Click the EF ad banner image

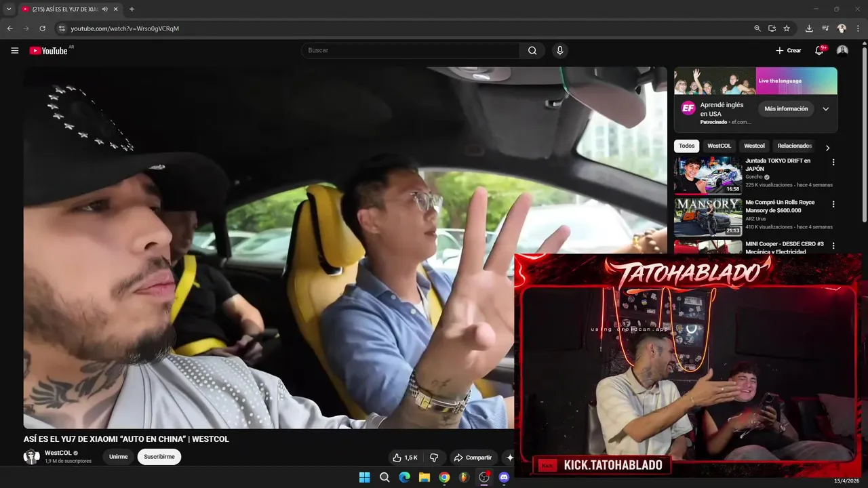click(x=755, y=81)
